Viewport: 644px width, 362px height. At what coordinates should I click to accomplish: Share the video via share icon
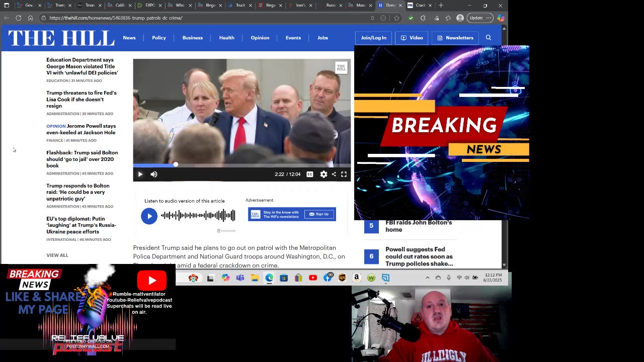point(334,174)
